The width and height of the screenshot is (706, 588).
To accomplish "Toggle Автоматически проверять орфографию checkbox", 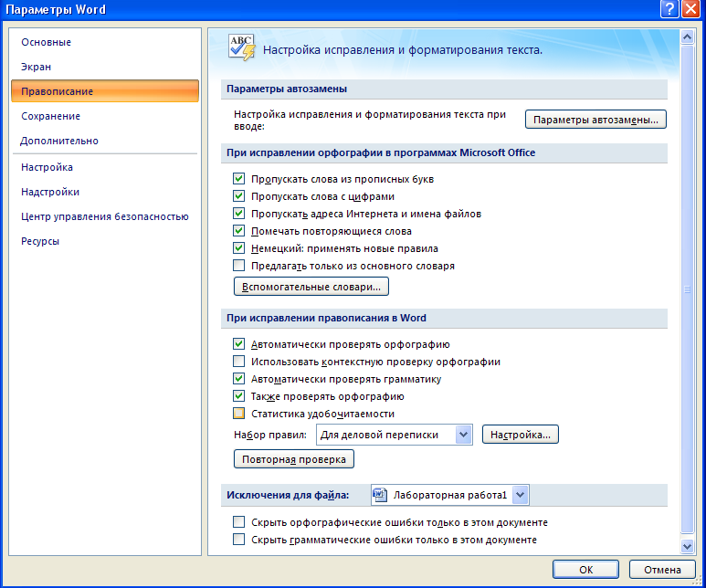I will [x=238, y=344].
